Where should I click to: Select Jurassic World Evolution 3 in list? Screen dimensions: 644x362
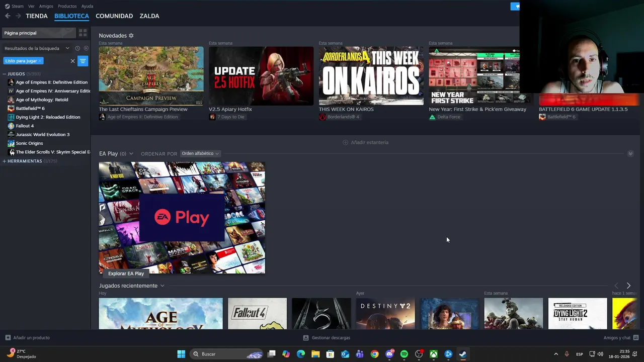point(43,135)
